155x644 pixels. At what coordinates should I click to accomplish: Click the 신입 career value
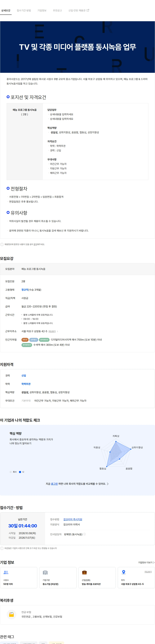click(24, 376)
